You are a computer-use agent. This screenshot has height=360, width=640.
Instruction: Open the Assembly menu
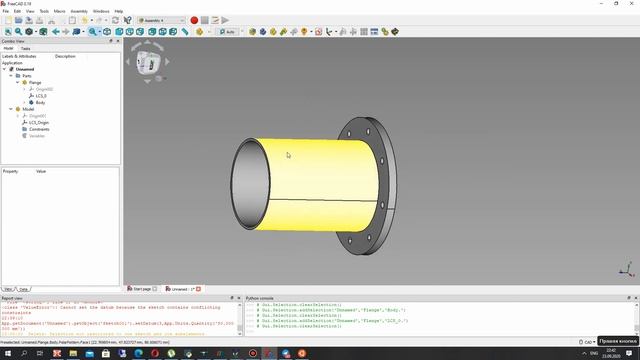[79, 11]
